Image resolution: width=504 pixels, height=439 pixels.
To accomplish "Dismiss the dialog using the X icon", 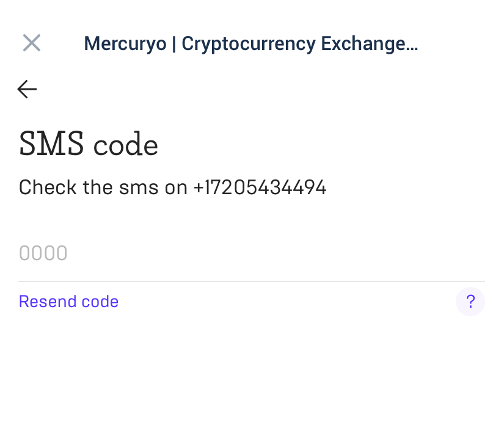I will (31, 43).
